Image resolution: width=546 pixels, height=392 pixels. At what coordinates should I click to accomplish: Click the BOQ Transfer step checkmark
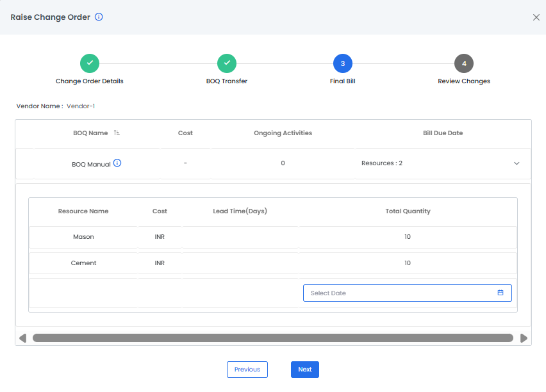[227, 63]
